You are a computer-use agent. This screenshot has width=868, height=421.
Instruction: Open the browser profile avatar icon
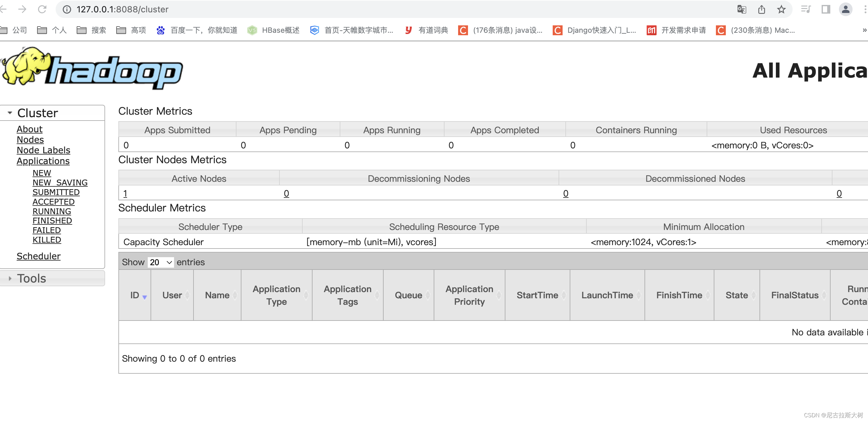pyautogui.click(x=846, y=9)
